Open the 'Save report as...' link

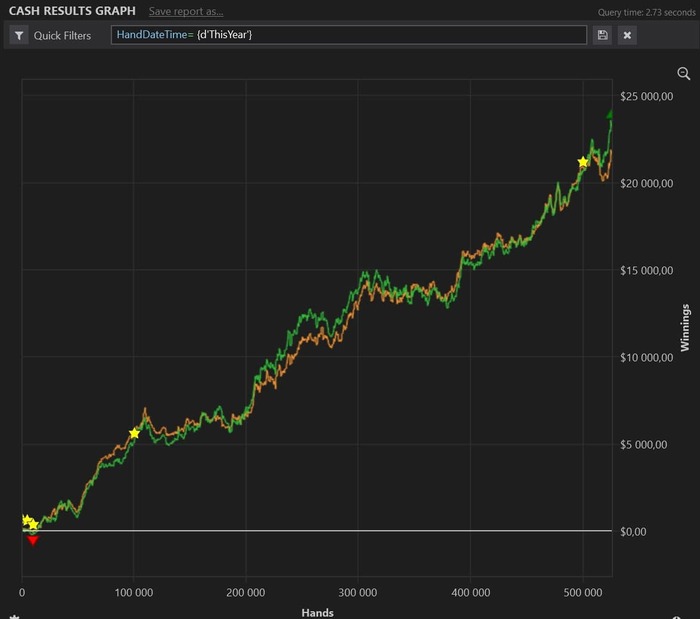click(x=186, y=11)
